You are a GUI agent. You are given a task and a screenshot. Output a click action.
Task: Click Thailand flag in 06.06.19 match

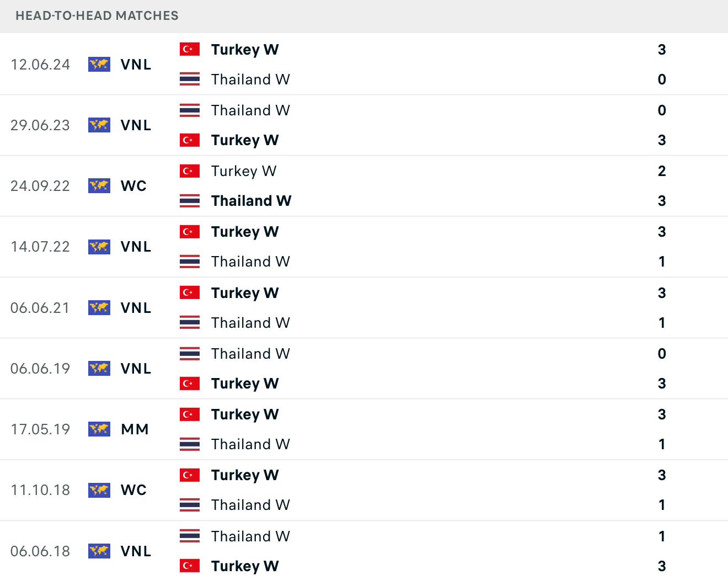(x=189, y=353)
